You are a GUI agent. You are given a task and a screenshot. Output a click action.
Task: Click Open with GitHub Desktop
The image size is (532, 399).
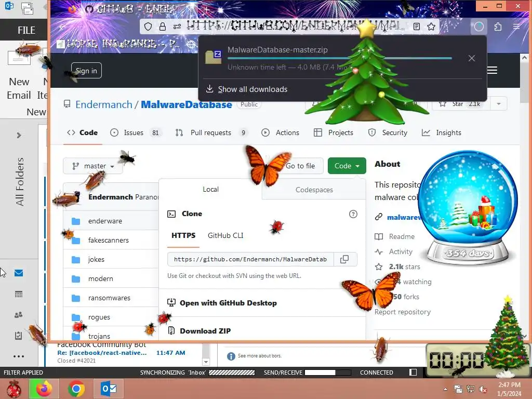222,303
